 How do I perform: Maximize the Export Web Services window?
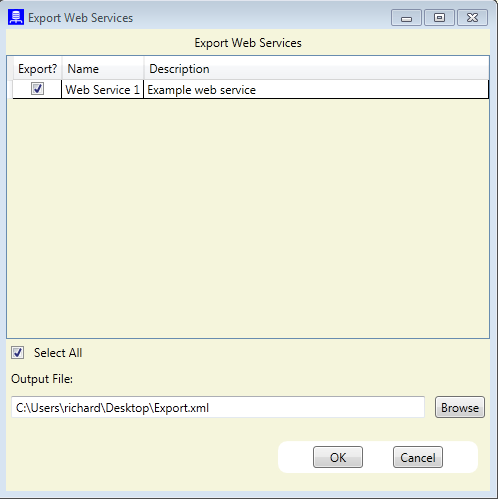click(x=439, y=18)
